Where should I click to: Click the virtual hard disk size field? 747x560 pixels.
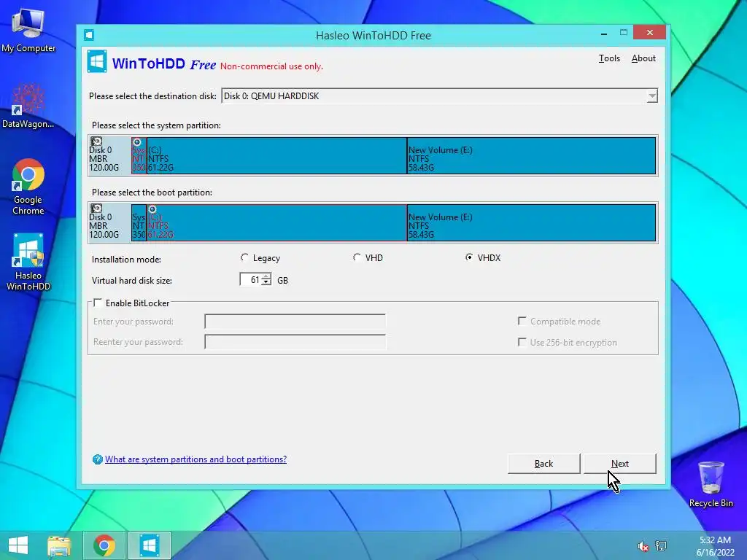pos(251,279)
